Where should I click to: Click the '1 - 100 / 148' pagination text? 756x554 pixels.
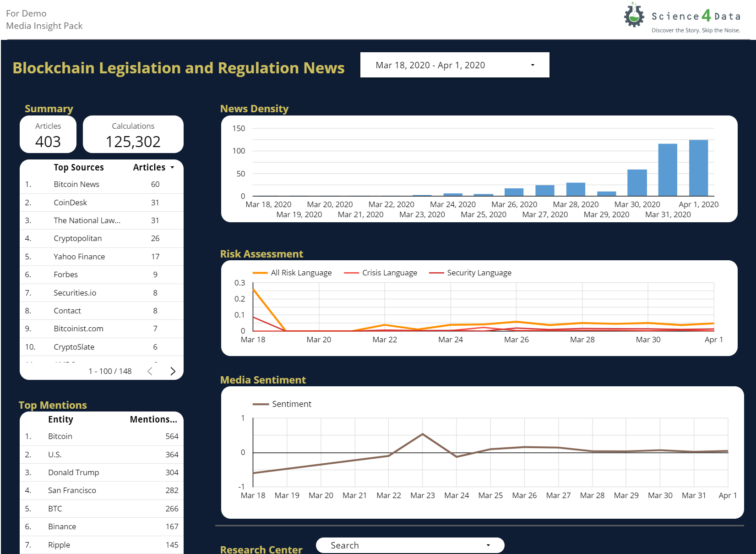coord(110,371)
